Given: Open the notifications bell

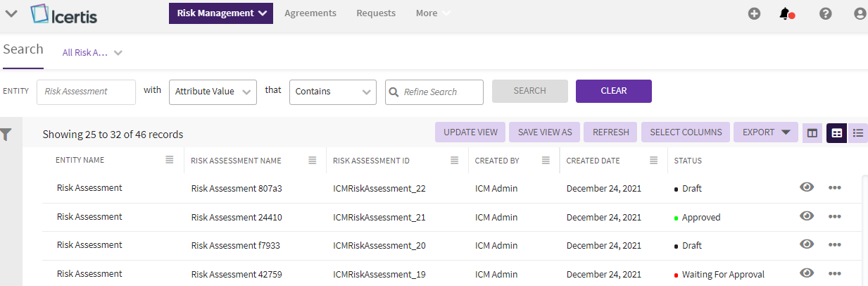Looking at the screenshot, I should [786, 13].
